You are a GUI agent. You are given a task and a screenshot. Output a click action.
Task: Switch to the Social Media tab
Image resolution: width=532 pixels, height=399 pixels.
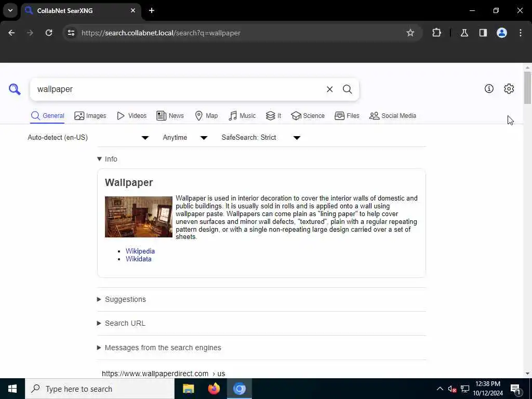pyautogui.click(x=393, y=116)
